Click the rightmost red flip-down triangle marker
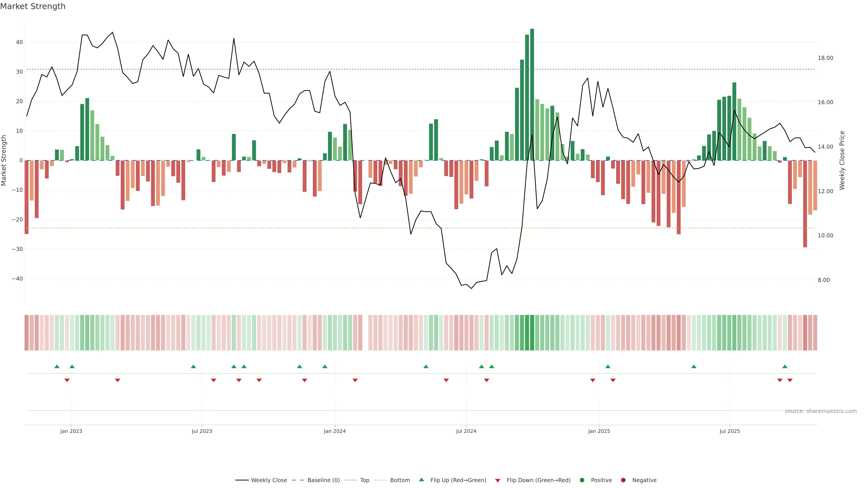 790,380
